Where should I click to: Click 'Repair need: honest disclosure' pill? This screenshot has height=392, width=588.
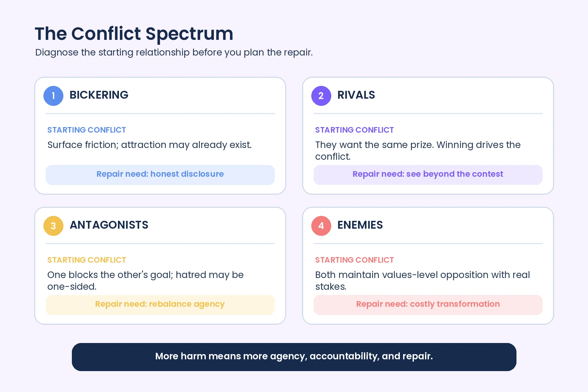coord(160,175)
